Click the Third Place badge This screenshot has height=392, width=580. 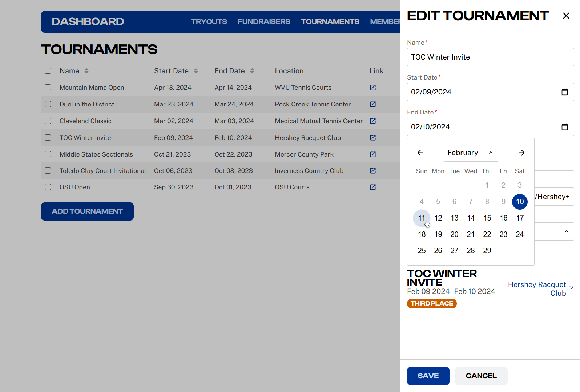click(432, 303)
